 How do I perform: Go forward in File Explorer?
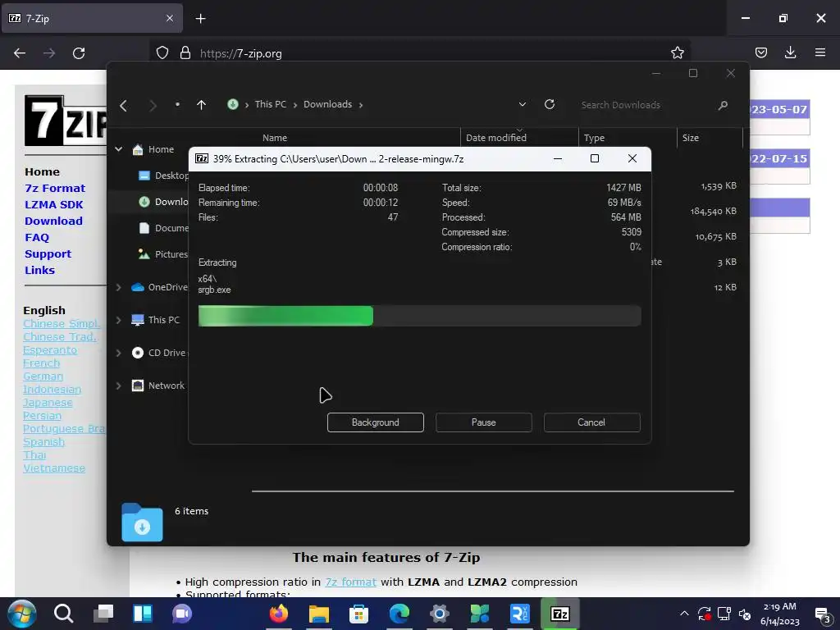[153, 105]
